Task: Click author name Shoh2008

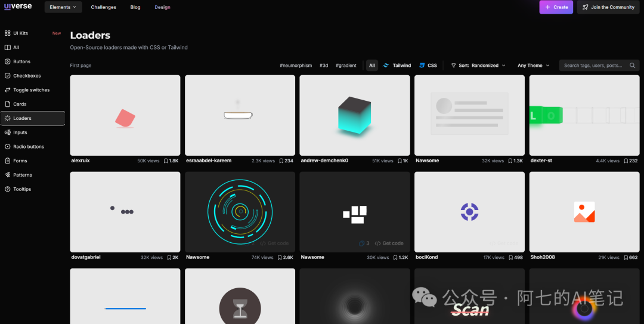Action: [x=543, y=257]
